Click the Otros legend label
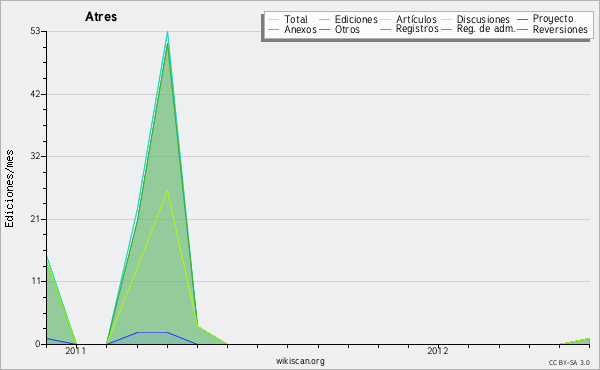This screenshot has width=600, height=370. [347, 29]
